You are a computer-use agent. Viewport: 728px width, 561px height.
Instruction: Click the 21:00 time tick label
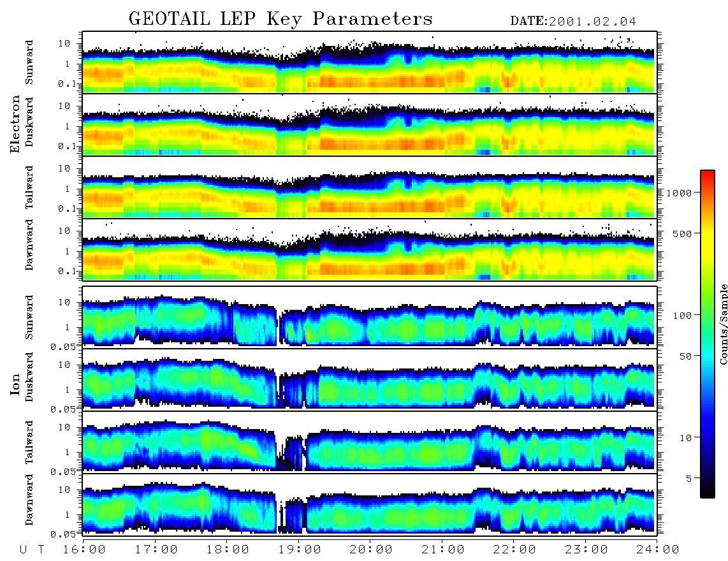tap(443, 550)
